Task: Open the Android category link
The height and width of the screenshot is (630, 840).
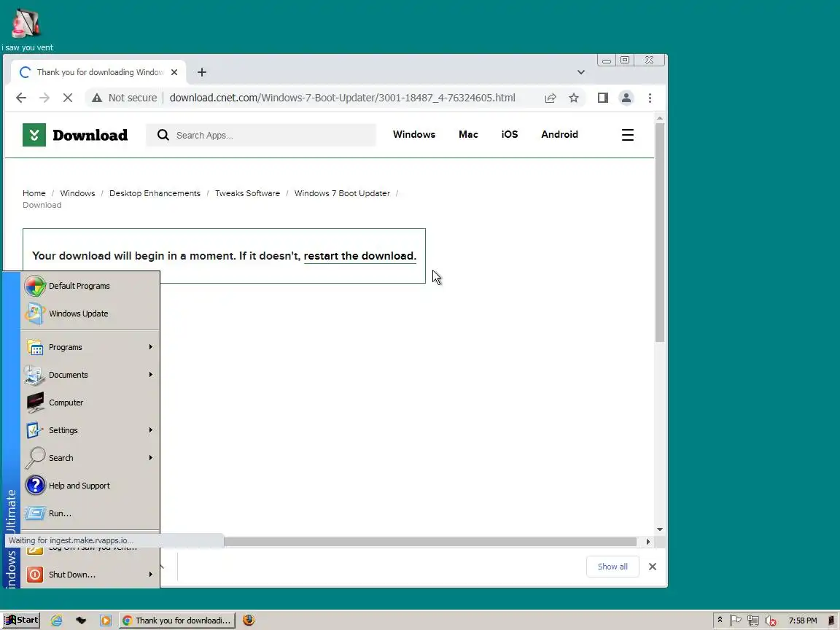Action: 559,134
